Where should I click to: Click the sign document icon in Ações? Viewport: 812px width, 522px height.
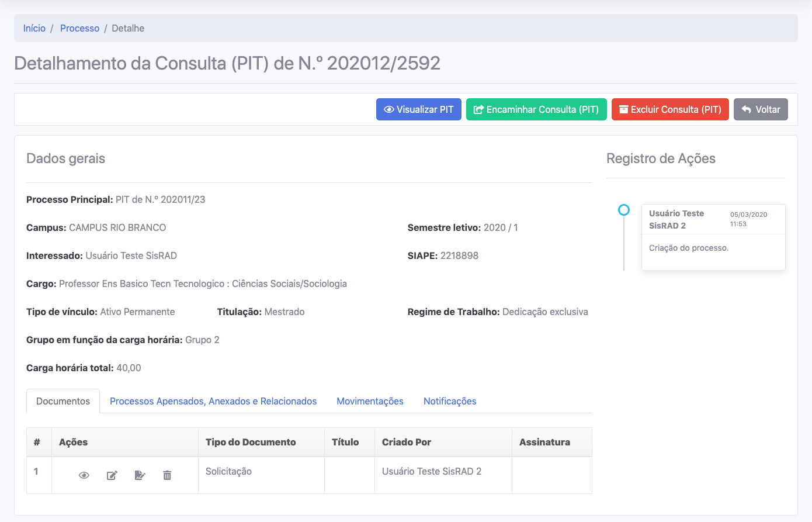pyautogui.click(x=140, y=475)
